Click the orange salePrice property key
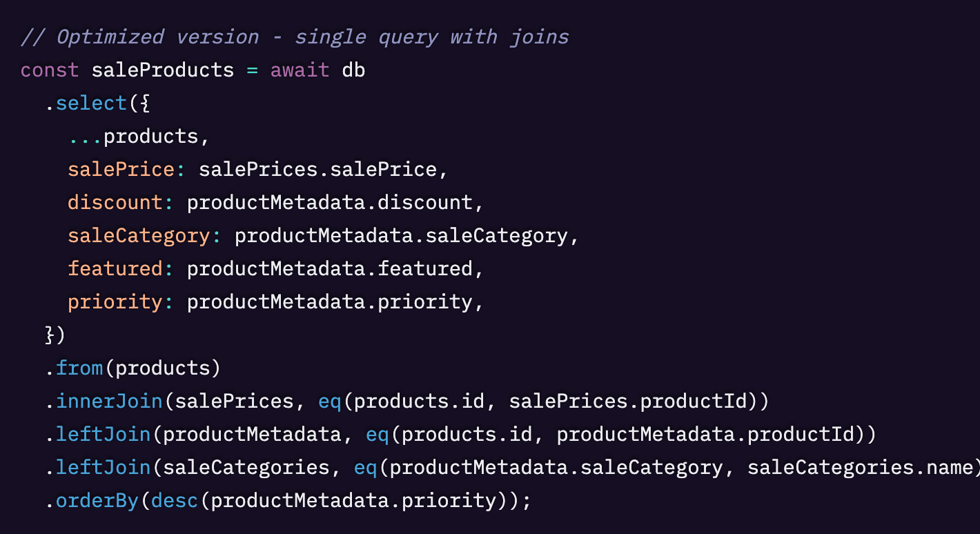 121,169
